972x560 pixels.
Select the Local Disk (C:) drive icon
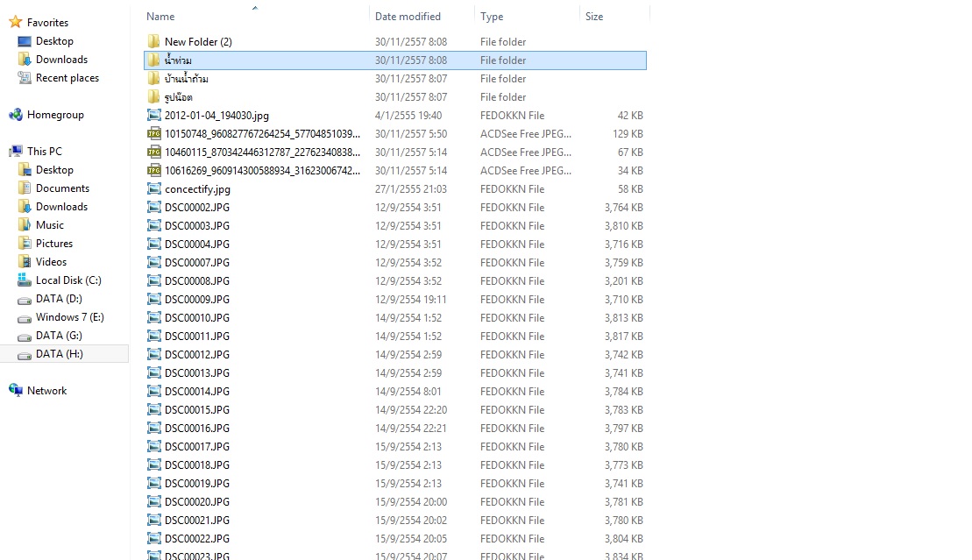click(25, 280)
